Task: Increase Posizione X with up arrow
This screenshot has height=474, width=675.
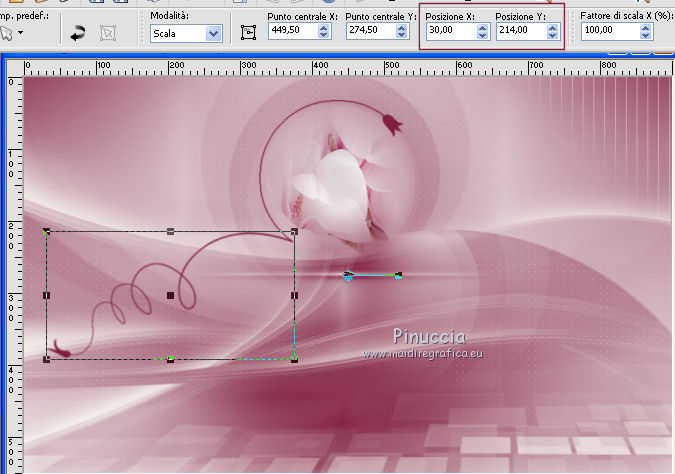Action: click(x=483, y=27)
